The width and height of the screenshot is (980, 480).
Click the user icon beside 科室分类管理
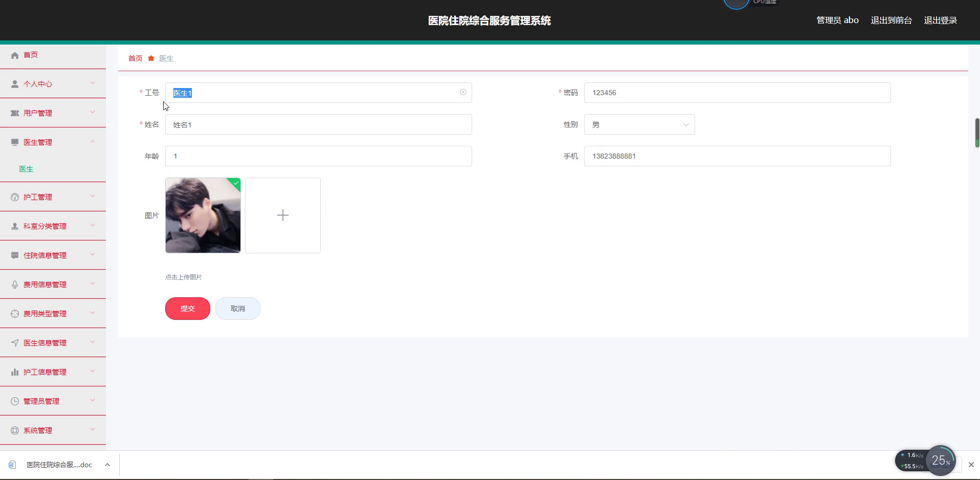[x=15, y=226]
